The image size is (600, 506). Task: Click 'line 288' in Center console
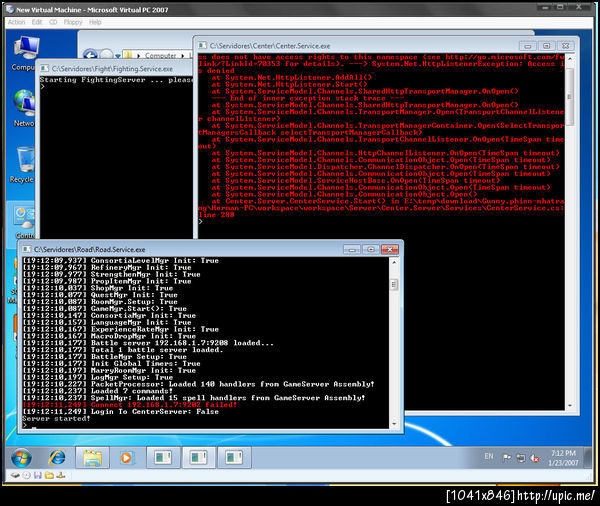click(x=216, y=215)
